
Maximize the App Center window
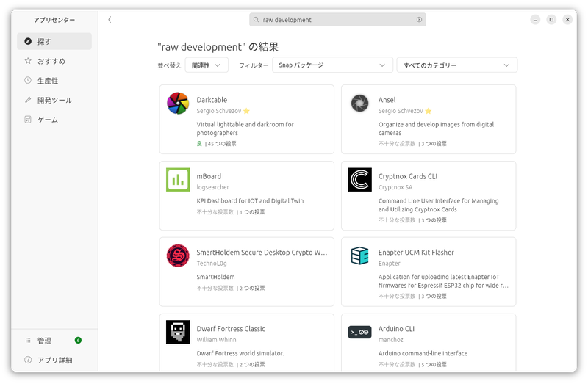551,20
